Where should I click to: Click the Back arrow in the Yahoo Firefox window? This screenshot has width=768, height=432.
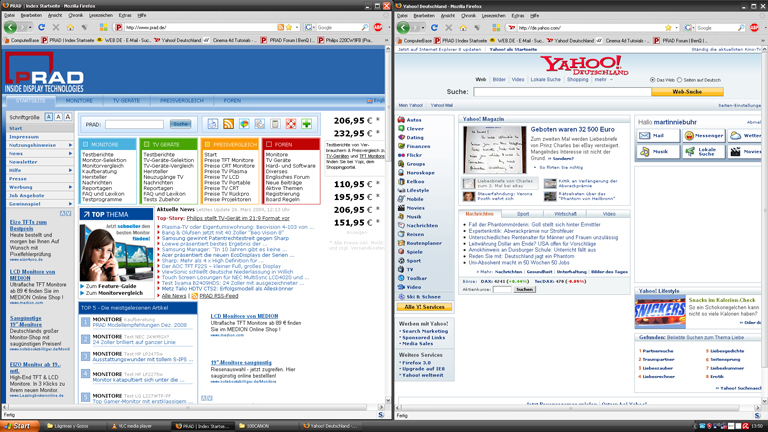point(403,27)
